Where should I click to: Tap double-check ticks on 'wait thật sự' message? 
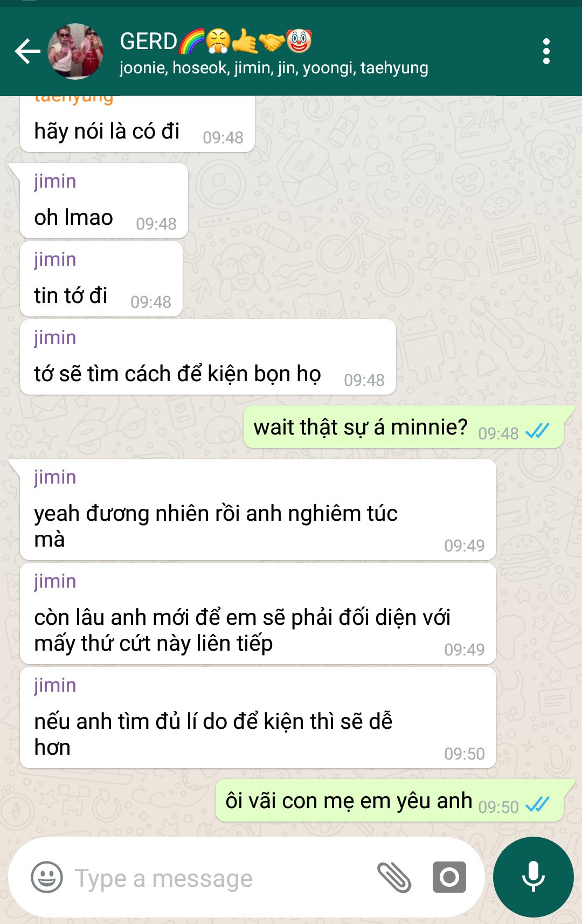[537, 431]
